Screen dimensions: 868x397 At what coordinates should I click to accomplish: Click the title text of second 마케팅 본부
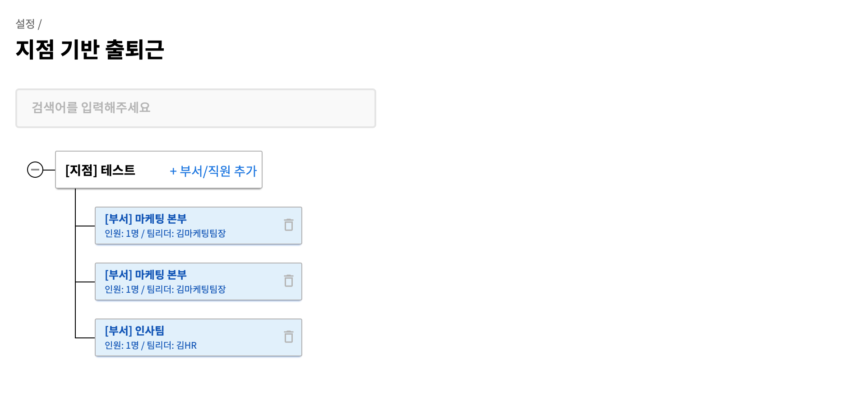pos(146,275)
